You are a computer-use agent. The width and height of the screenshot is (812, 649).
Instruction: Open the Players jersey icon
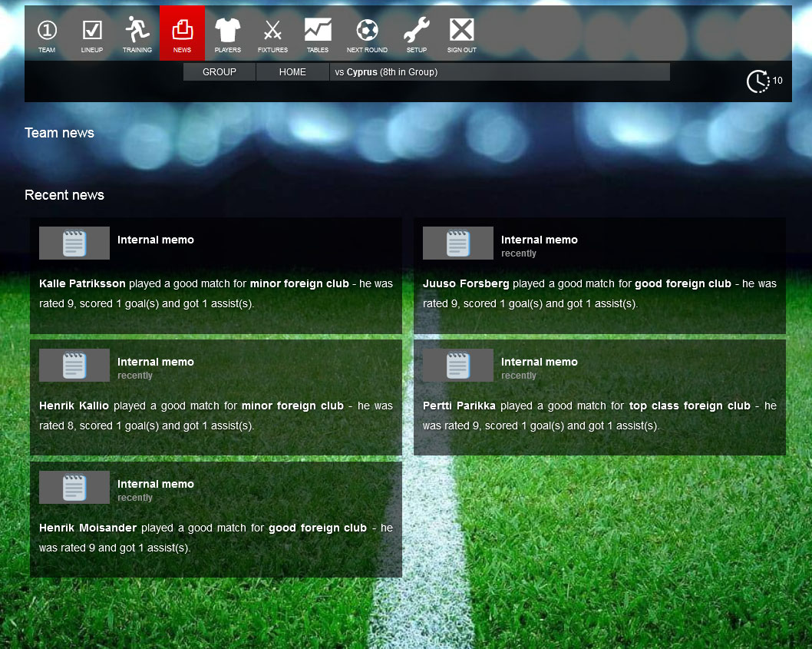point(227,32)
